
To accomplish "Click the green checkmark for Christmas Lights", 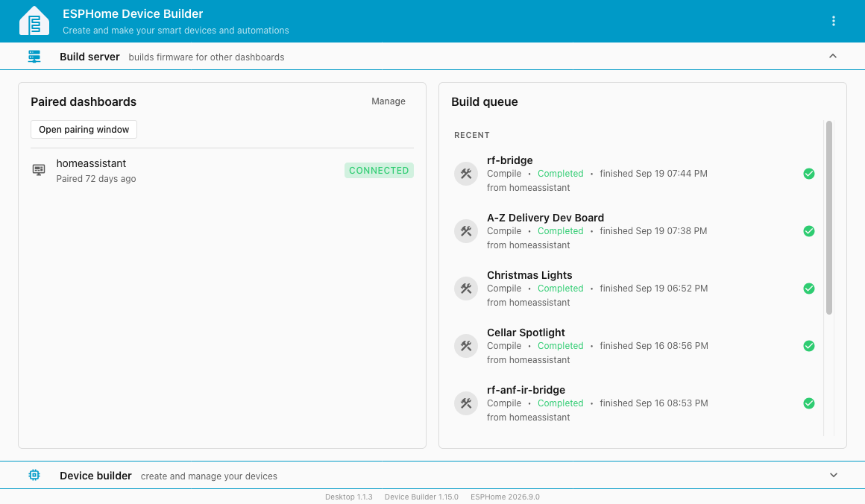I will [809, 289].
